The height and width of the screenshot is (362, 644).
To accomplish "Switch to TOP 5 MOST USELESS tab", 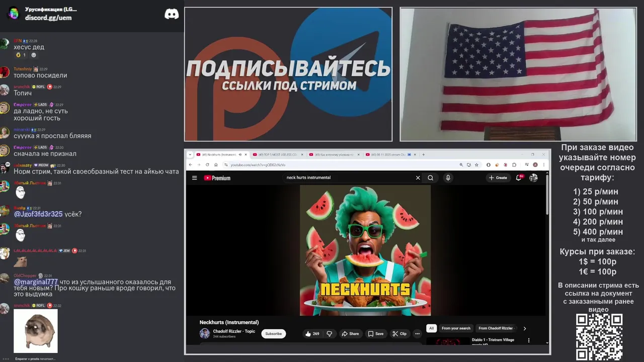I will [x=277, y=154].
